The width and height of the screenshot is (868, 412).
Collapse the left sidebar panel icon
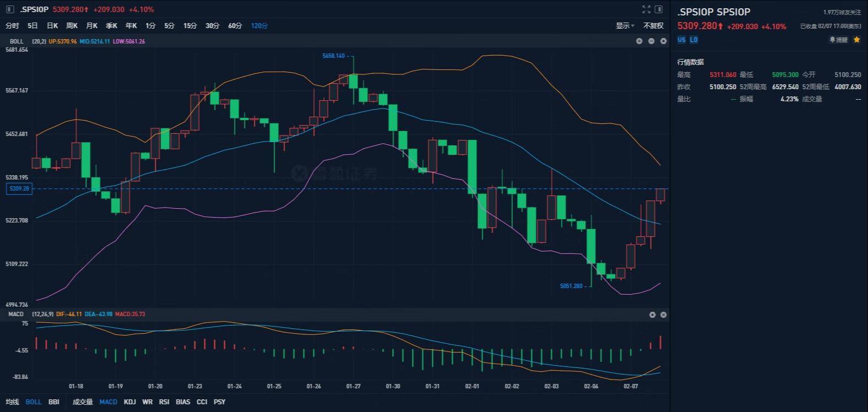click(x=10, y=9)
